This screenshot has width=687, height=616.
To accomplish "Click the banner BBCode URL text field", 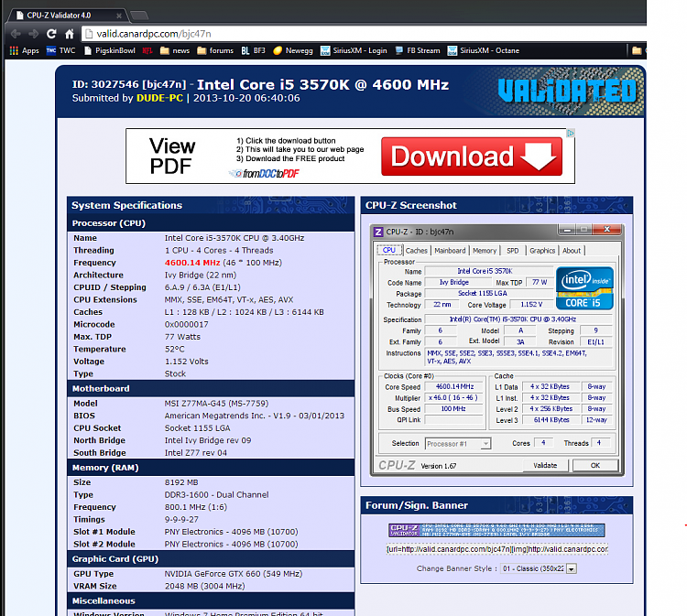I will click(497, 549).
